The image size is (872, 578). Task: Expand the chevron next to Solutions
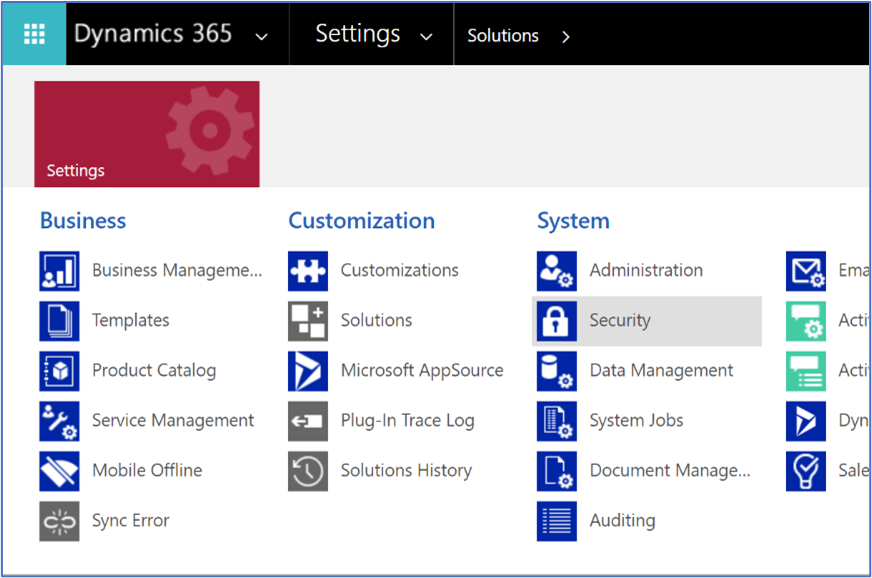pyautogui.click(x=566, y=37)
